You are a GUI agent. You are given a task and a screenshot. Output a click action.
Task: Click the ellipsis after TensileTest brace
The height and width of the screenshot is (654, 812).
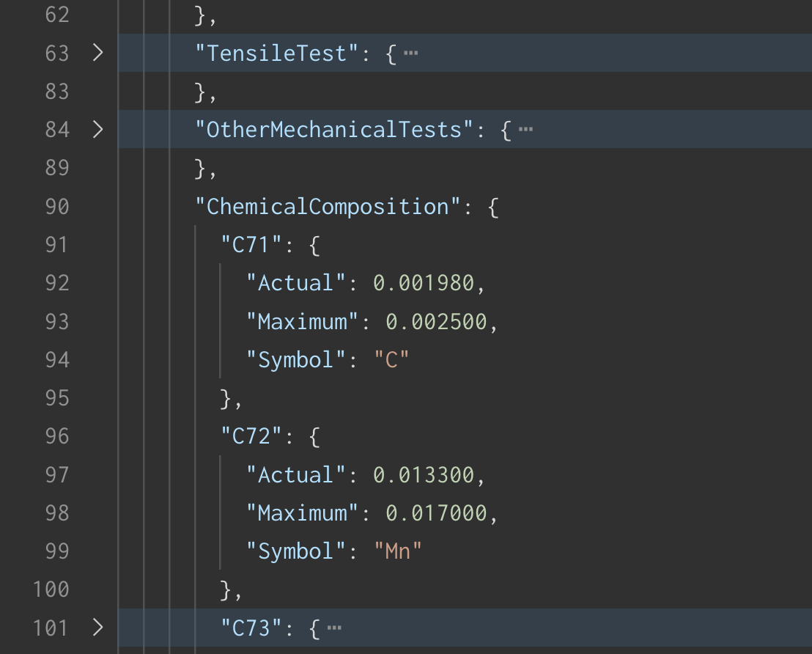[x=411, y=54]
